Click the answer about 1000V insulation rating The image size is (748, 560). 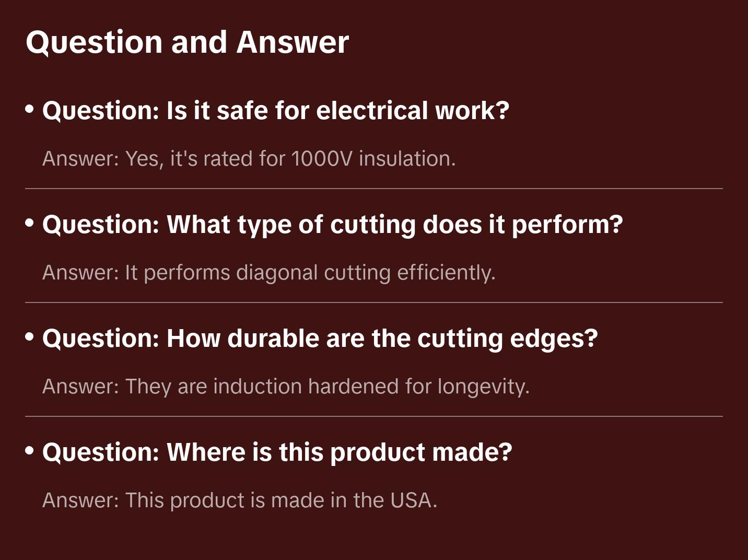click(x=249, y=159)
